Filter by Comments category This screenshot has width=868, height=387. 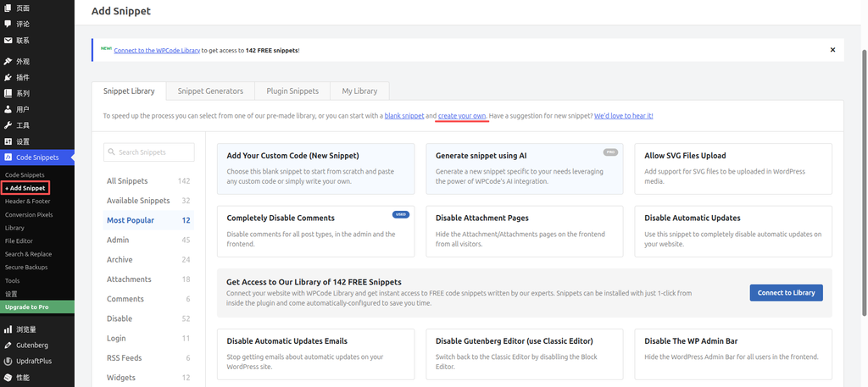pos(148,299)
